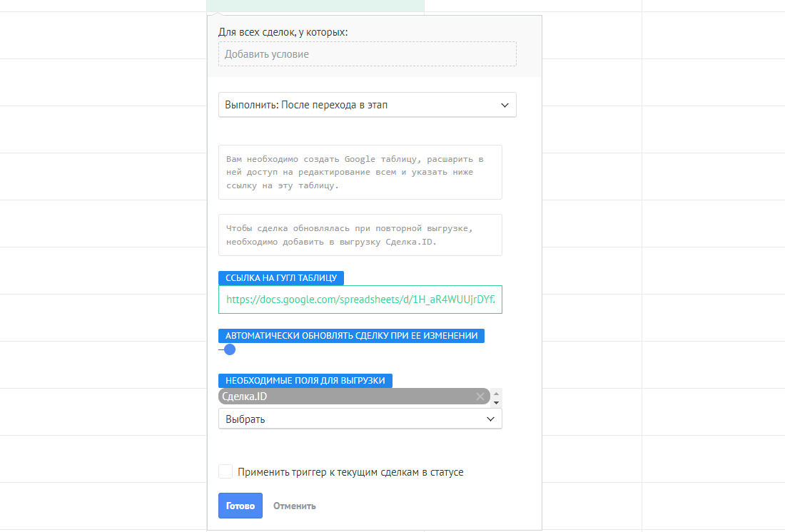Remove the Сделка.ID field tag

click(x=480, y=397)
